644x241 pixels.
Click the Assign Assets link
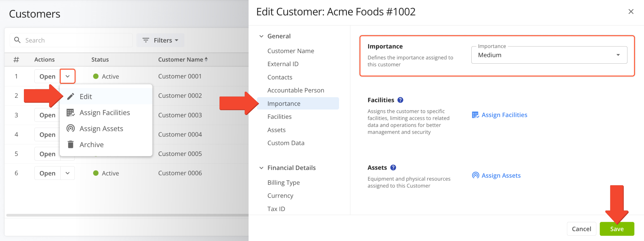pyautogui.click(x=496, y=175)
